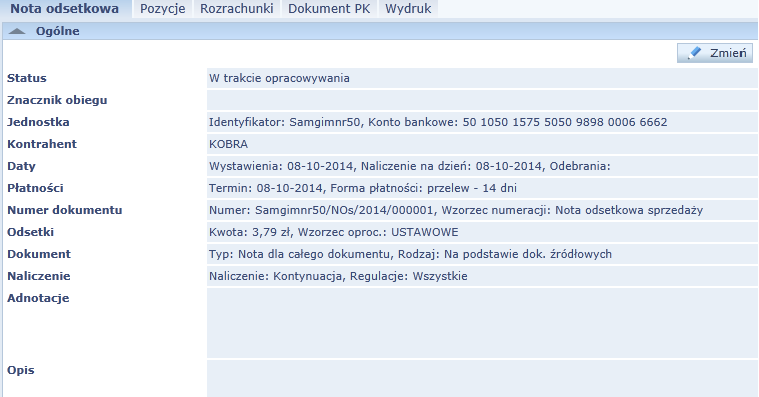Click the Odsetki label
The height and width of the screenshot is (397, 759).
click(x=30, y=232)
